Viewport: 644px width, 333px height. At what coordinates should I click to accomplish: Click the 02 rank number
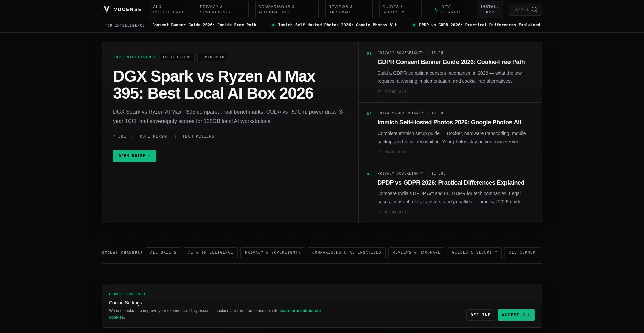(369, 114)
